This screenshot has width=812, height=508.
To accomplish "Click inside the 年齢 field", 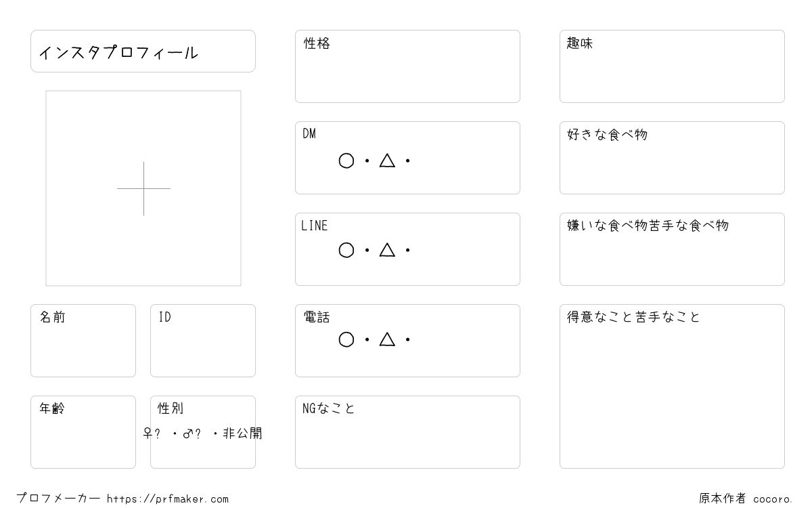I will (83, 432).
